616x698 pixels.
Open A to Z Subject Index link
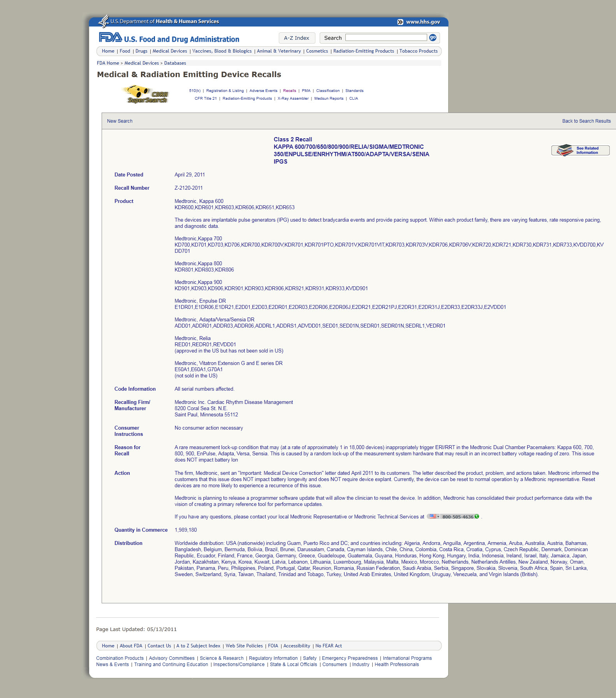pos(198,646)
